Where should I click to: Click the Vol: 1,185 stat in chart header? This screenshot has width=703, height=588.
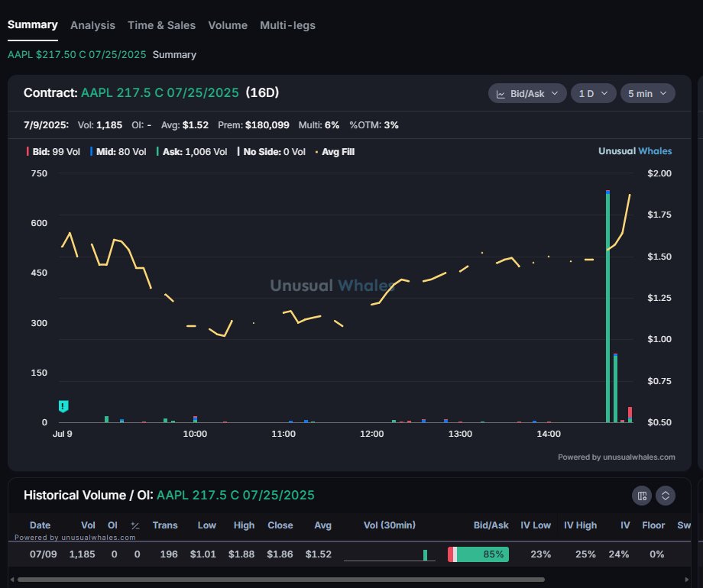coord(100,125)
